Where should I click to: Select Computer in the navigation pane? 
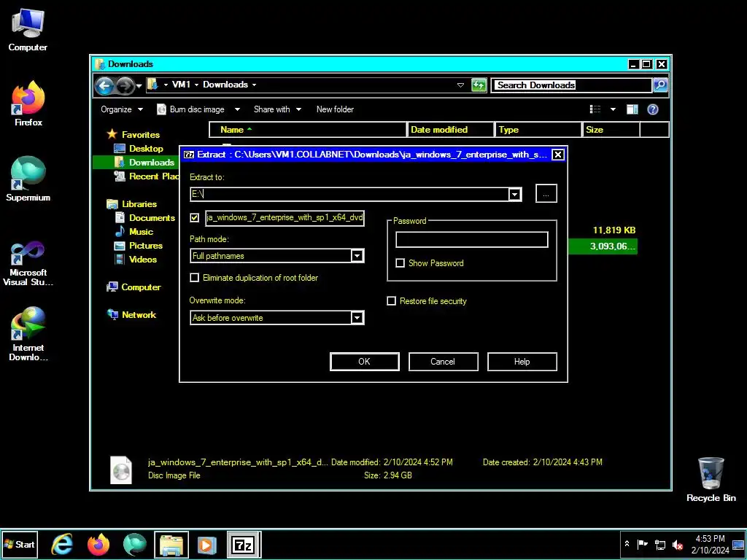[x=134, y=287]
